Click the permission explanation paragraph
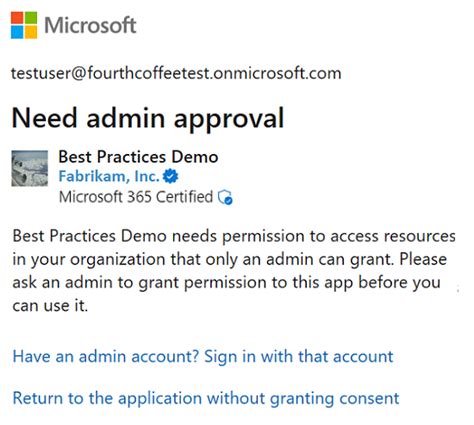 tap(234, 270)
